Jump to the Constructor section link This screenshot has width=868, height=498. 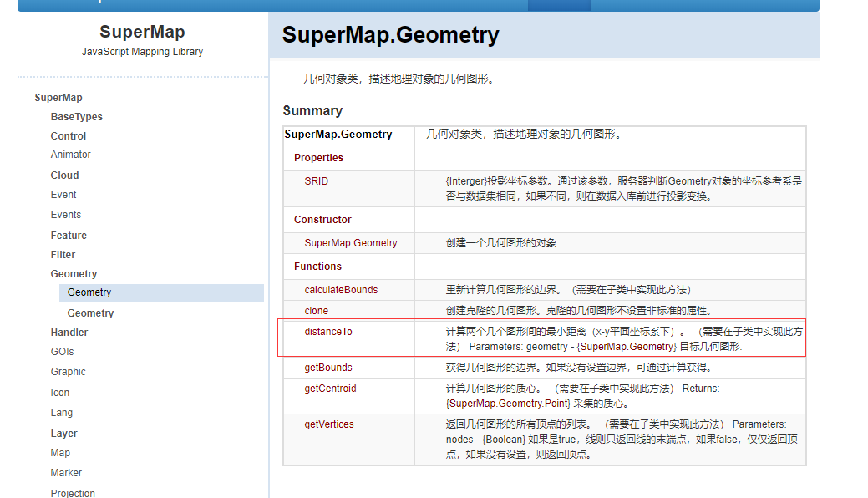pos(322,220)
